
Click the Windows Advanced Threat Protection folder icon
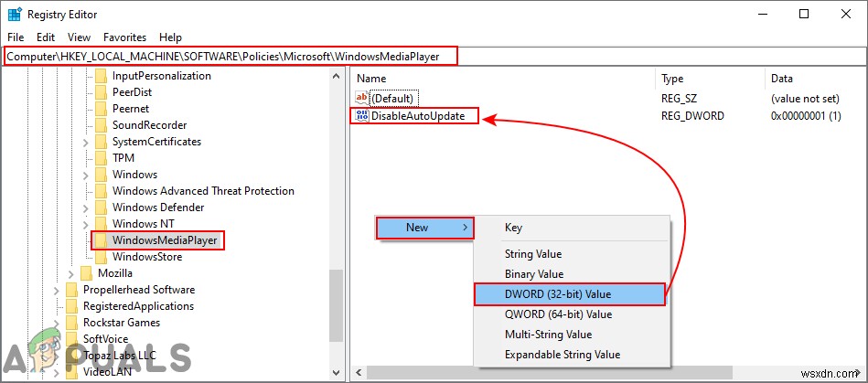point(101,191)
